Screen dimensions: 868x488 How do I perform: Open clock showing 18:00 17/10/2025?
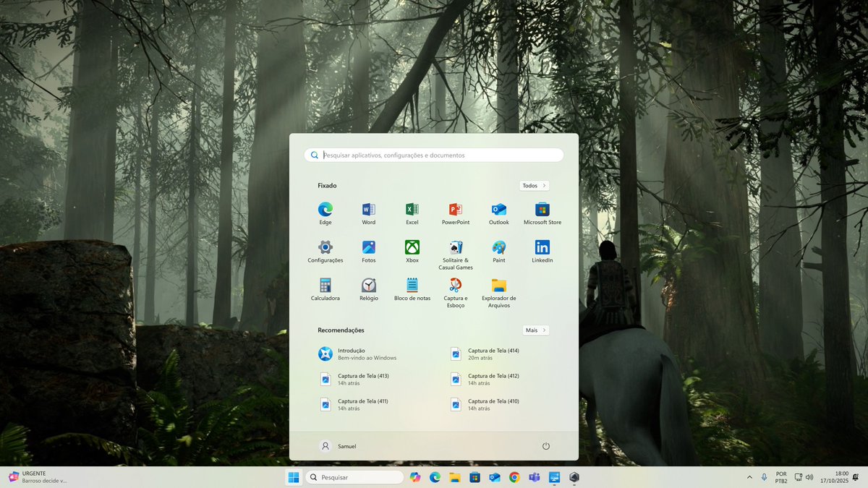835,477
